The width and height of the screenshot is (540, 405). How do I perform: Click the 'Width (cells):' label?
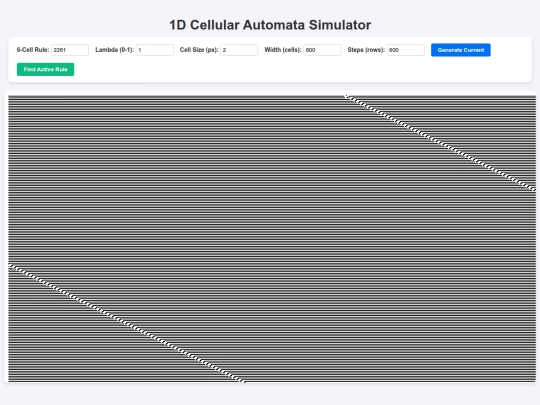click(x=283, y=50)
